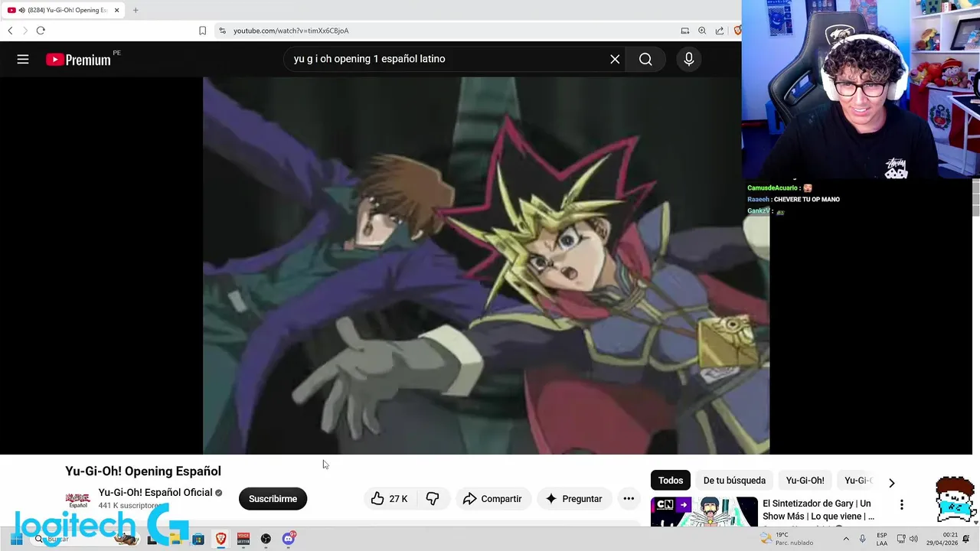
Task: Select the De tu búsqueda chip
Action: [x=734, y=481]
